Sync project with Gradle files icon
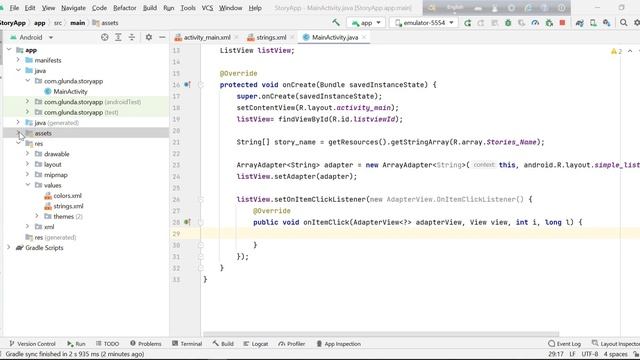Image resolution: width=640 pixels, height=360 pixels. click(x=580, y=23)
